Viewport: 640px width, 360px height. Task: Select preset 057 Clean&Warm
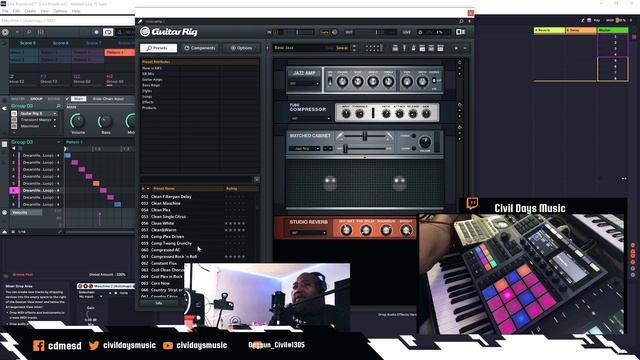[x=199, y=230]
